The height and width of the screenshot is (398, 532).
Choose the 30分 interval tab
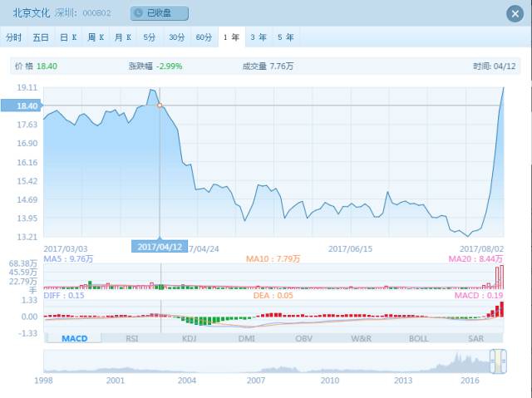(176, 37)
